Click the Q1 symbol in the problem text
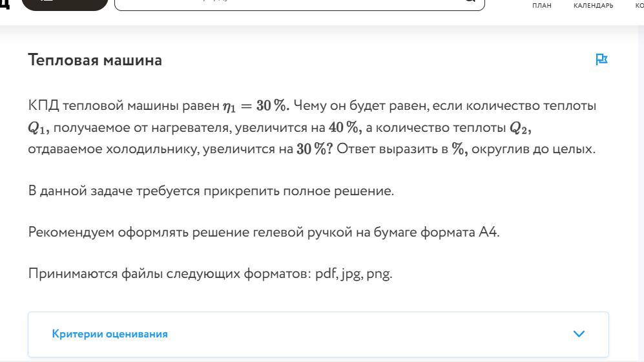This screenshot has width=644, height=362. click(38, 128)
